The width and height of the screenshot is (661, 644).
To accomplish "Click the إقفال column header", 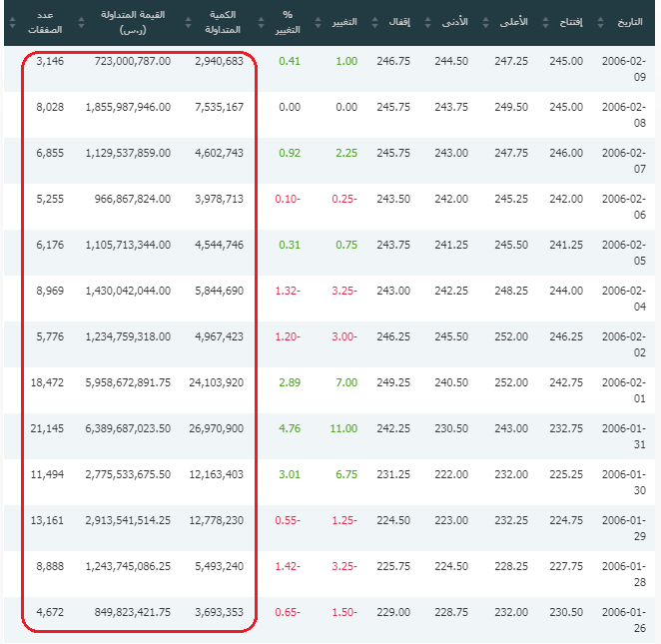I will pos(399,22).
